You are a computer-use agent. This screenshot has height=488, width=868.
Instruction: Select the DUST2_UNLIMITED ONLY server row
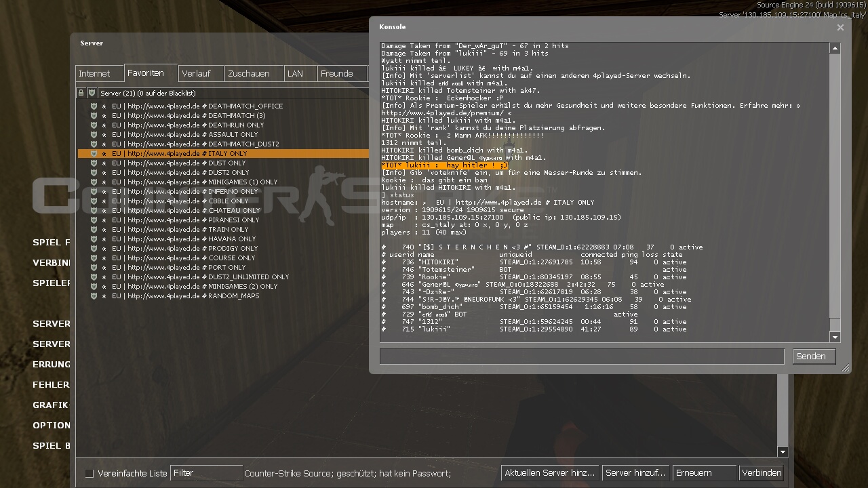[x=223, y=277]
